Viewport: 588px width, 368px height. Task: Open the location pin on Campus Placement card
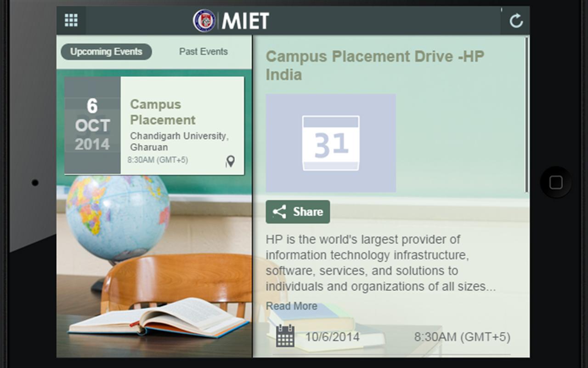pos(230,161)
